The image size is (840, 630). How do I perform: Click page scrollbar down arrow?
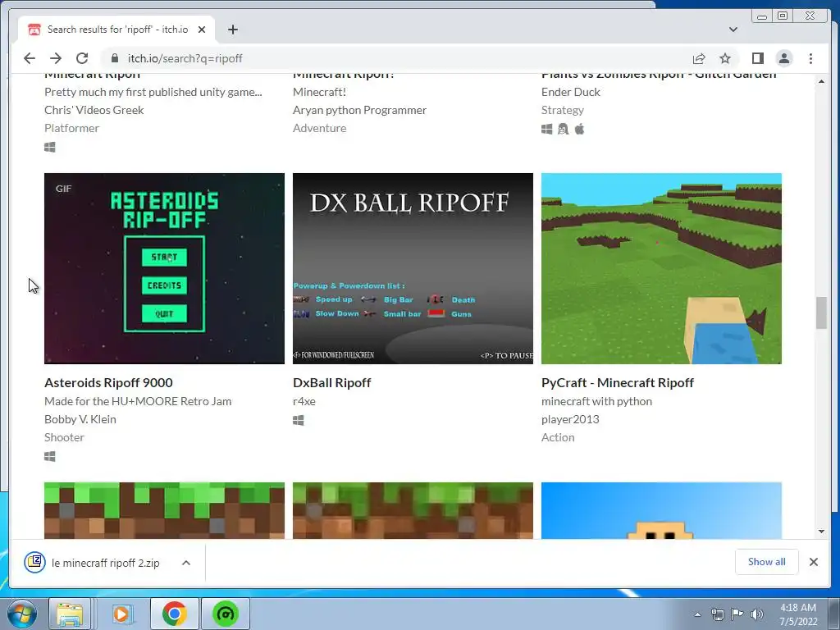pyautogui.click(x=821, y=532)
